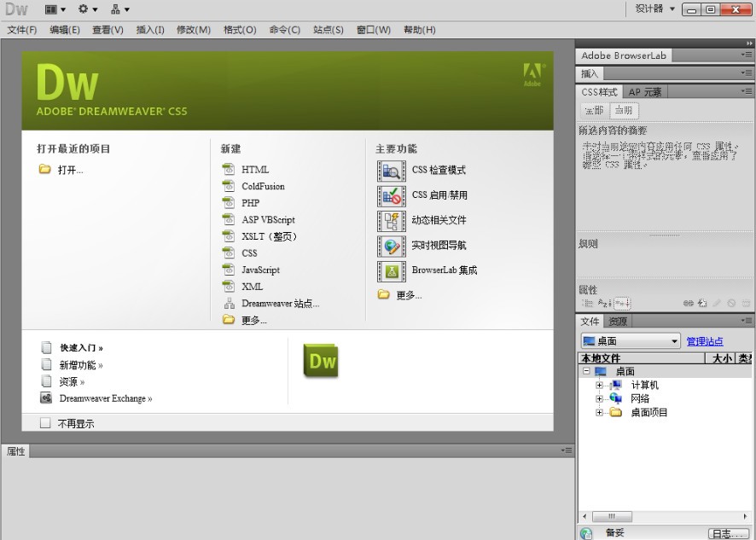
Task: Click the JavaScript new file link
Action: coord(260,270)
